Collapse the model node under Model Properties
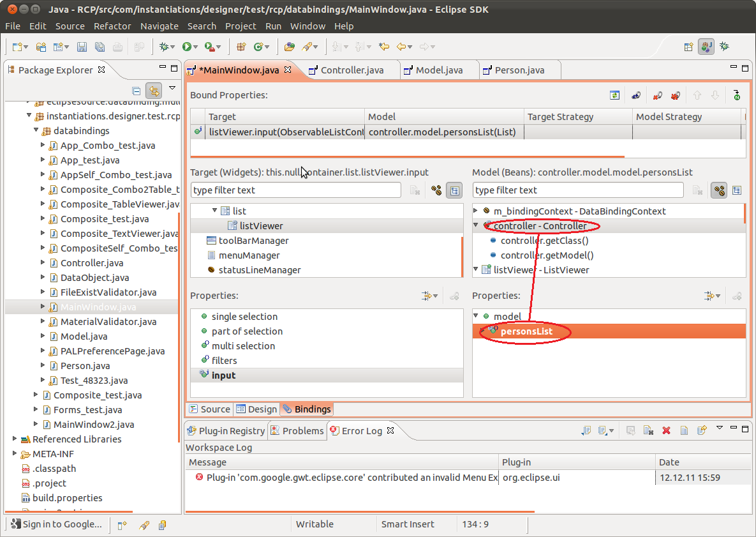Viewport: 756px width, 537px height. click(x=475, y=315)
